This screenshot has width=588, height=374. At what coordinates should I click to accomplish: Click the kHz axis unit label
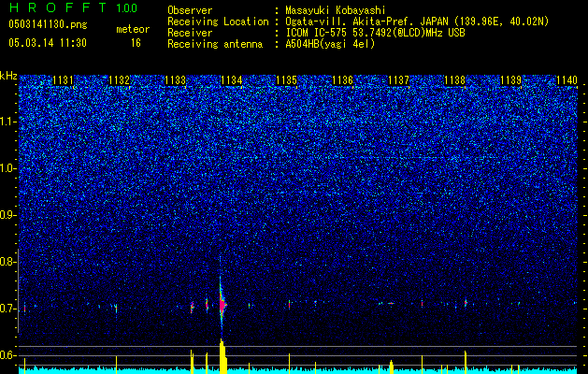tap(9, 76)
